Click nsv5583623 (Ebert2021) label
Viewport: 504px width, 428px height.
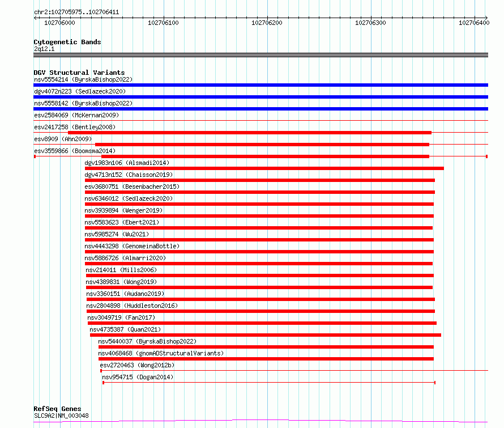click(122, 222)
